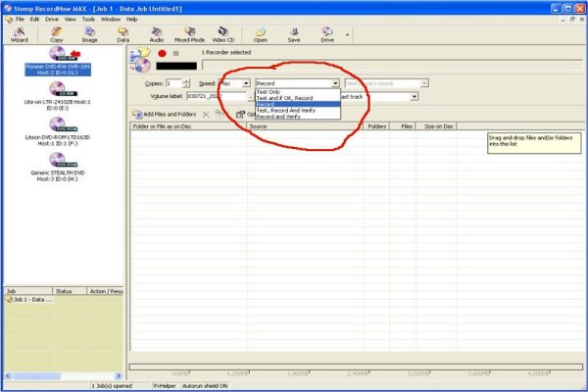Click the Stomp RecordNow MAX title icon
Image resolution: width=588 pixels, height=392 pixels.
click(x=8, y=8)
